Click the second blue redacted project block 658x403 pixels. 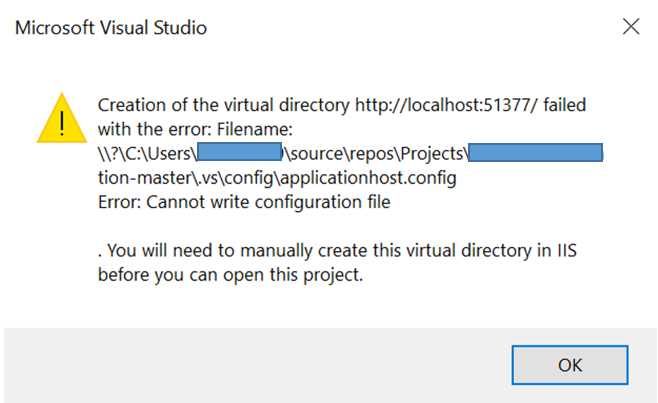[535, 152]
